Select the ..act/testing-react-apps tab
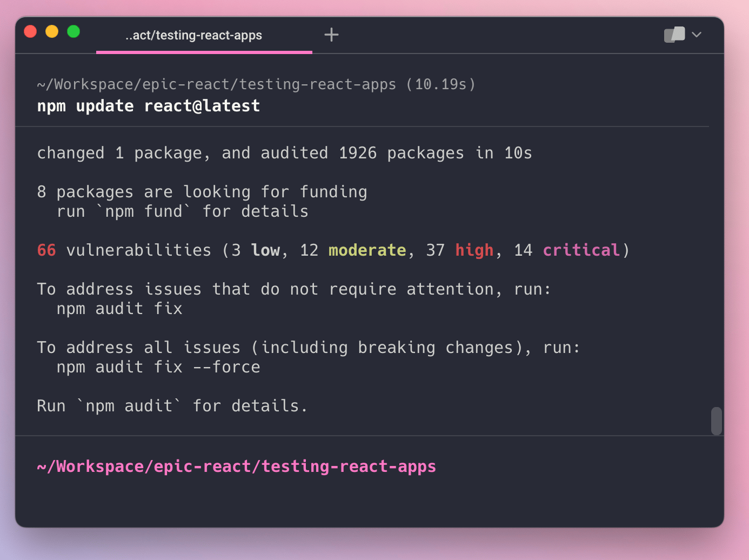Image resolution: width=749 pixels, height=560 pixels. pos(193,36)
